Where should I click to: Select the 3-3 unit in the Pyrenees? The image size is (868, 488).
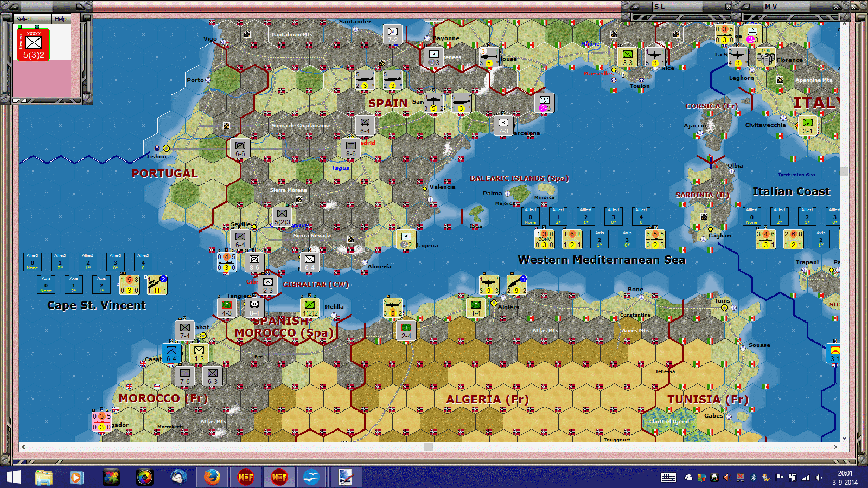click(x=434, y=57)
